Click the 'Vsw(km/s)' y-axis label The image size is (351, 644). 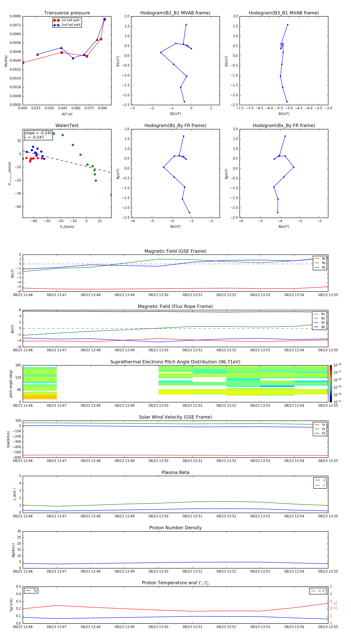(x=8, y=439)
